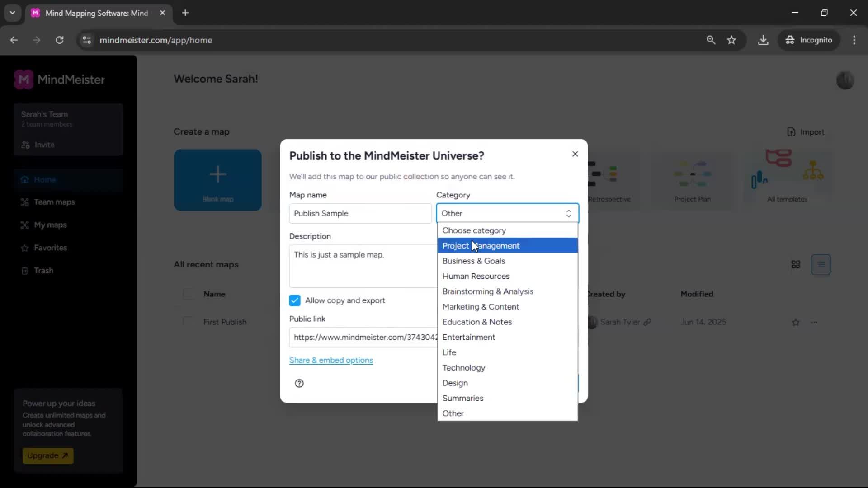Select Business & Goals category

click(x=507, y=261)
